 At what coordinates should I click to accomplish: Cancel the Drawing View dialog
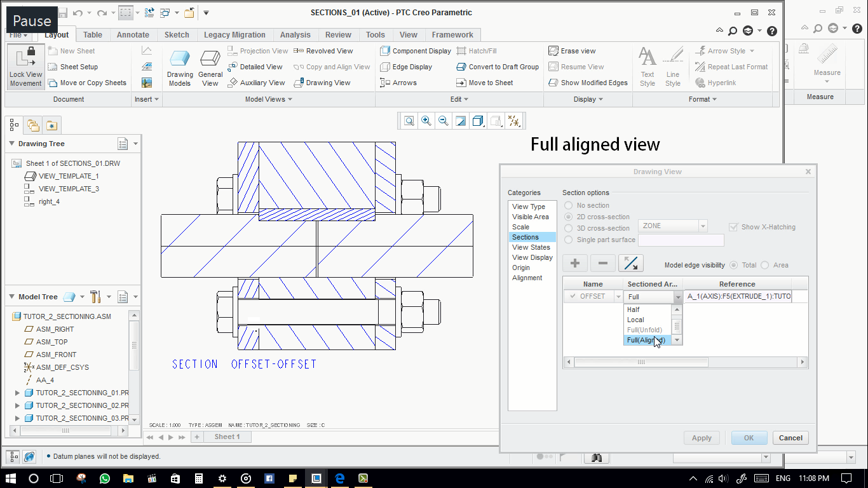click(x=790, y=438)
